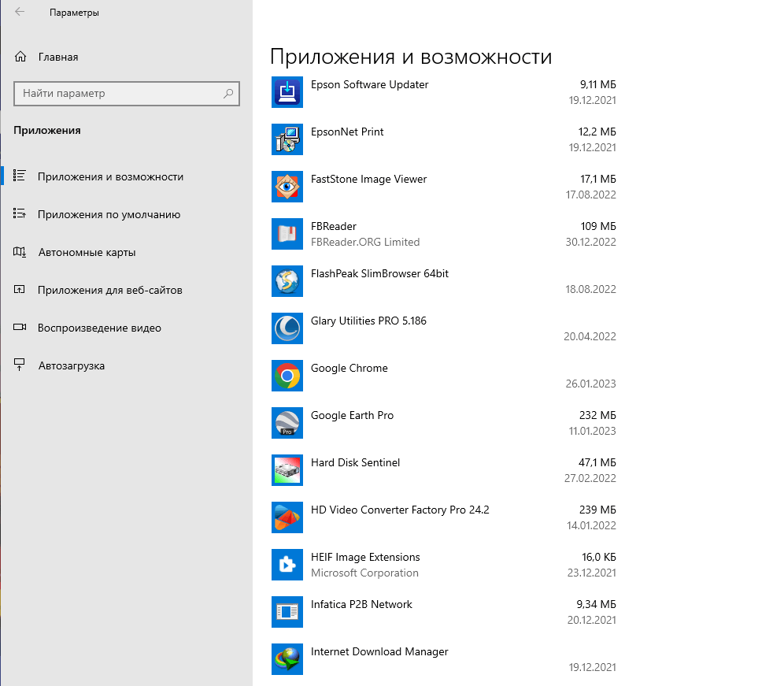Click the 17,1 МБ size value

click(598, 179)
